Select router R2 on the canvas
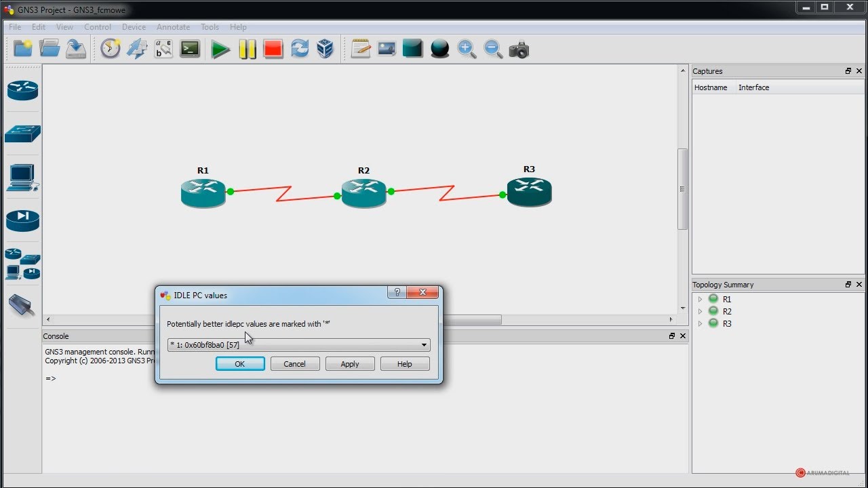 tap(364, 192)
